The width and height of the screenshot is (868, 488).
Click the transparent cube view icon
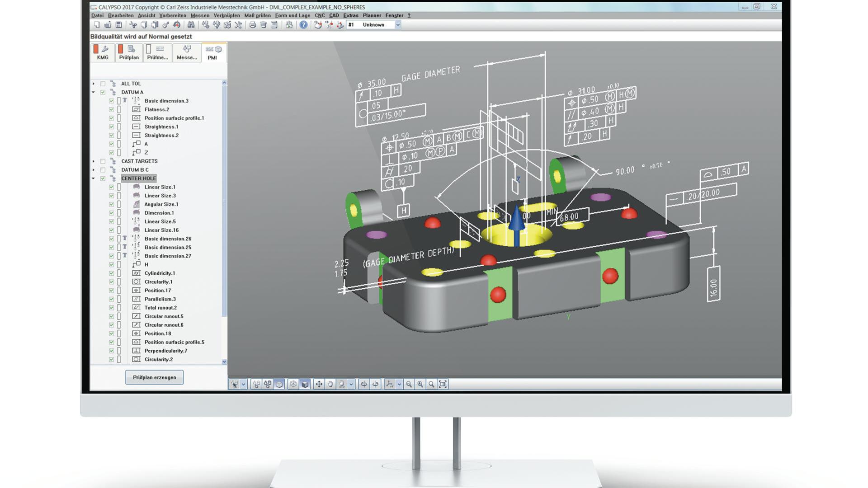coord(279,384)
